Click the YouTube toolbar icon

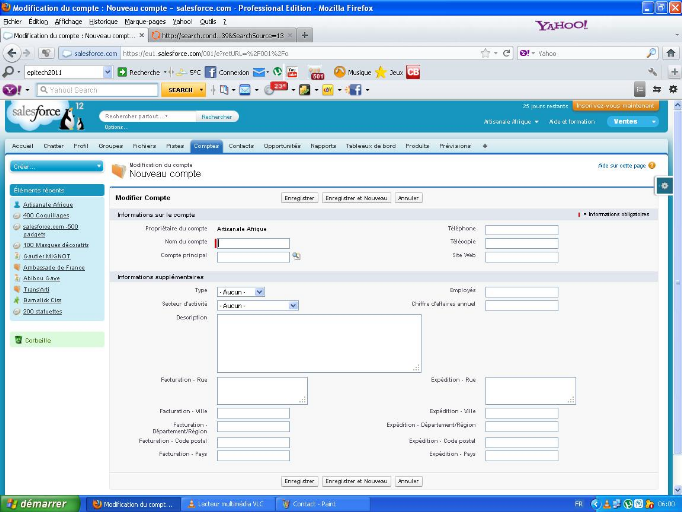[x=292, y=72]
